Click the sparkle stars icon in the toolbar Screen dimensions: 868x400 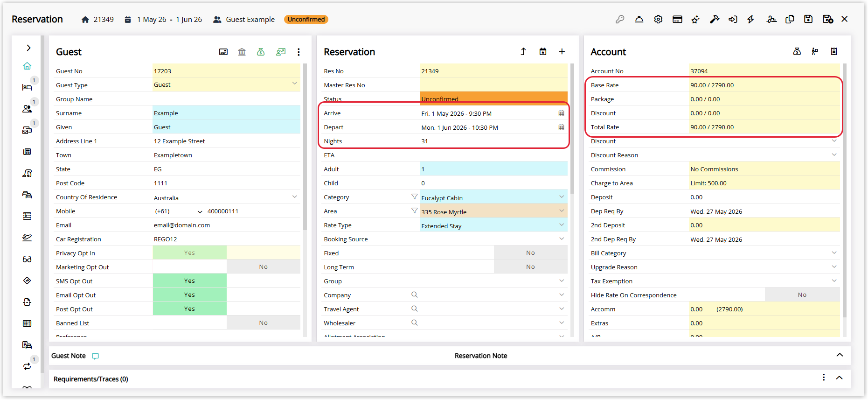(x=695, y=19)
